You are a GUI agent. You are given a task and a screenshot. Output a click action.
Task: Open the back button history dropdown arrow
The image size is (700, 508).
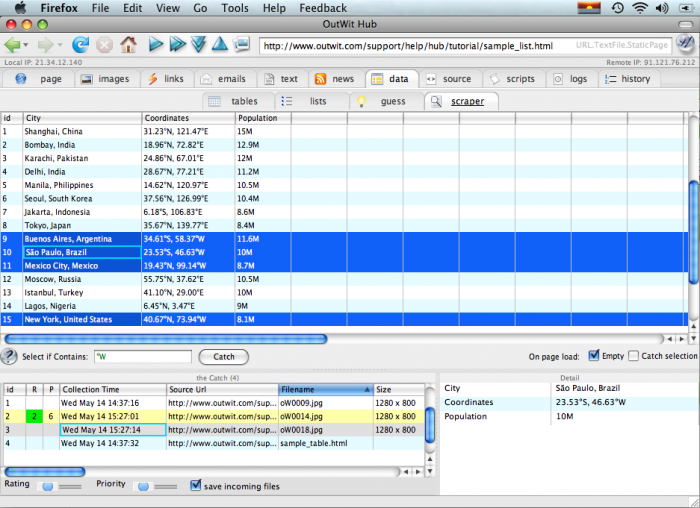pyautogui.click(x=26, y=45)
